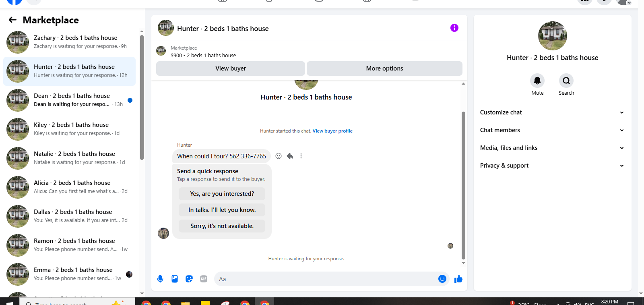Click the More options button
The height and width of the screenshot is (305, 644).
[384, 68]
